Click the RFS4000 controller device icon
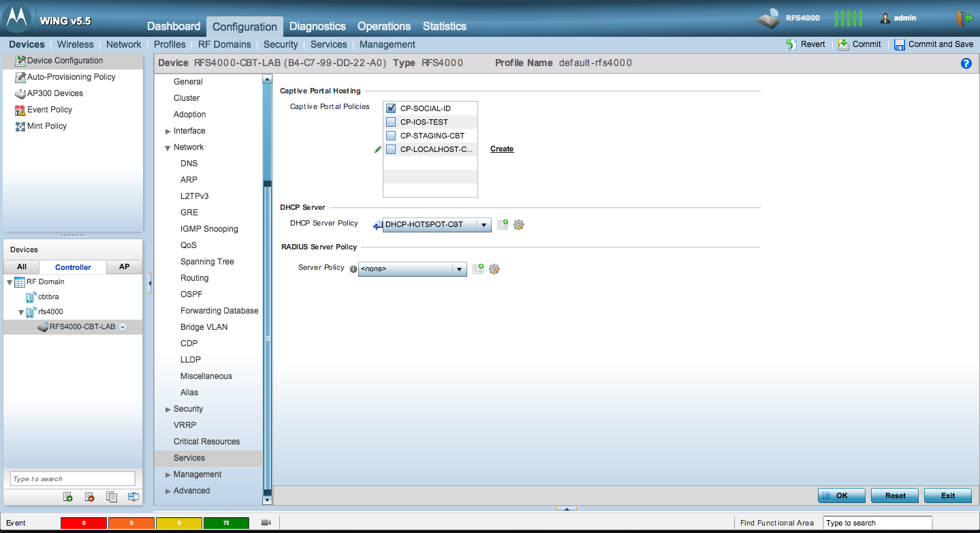Image resolution: width=980 pixels, height=533 pixels. 768,18
